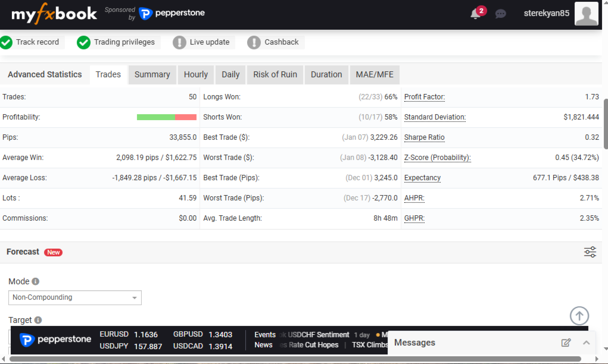Click the Live update status badge

pos(201,42)
